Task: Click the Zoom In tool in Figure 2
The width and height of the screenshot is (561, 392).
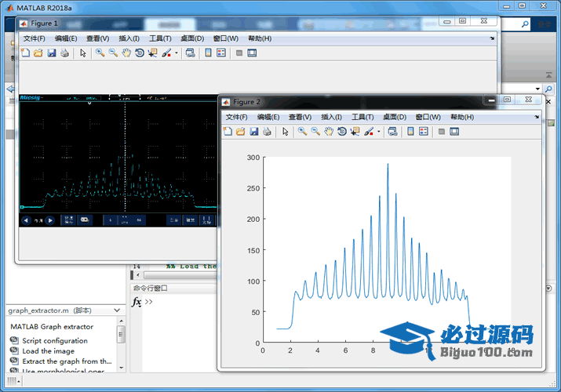Action: click(302, 132)
